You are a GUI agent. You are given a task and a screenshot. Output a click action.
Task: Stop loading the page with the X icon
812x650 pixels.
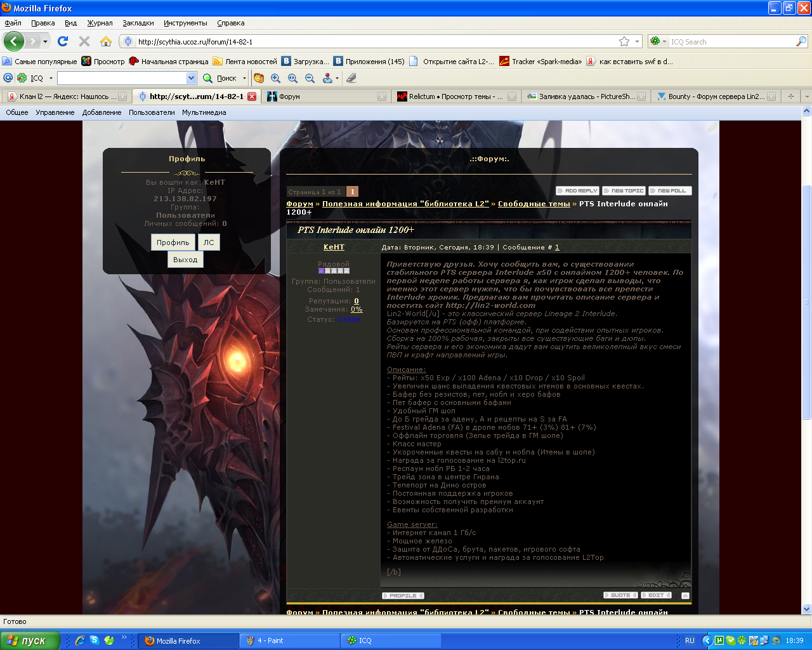(x=84, y=41)
